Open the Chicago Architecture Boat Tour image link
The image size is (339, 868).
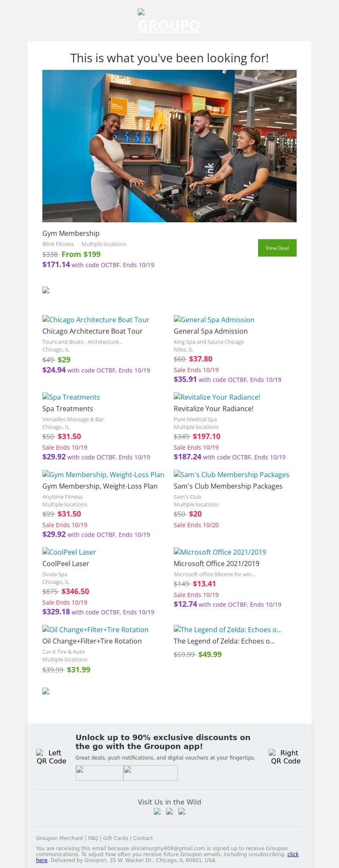click(x=96, y=320)
